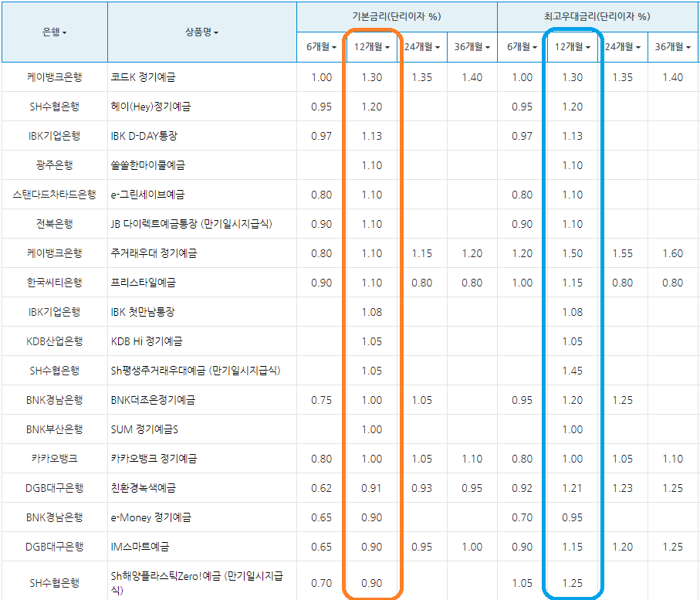Click bank name BNK부산은행
The height and width of the screenshot is (600, 700).
[x=55, y=429]
